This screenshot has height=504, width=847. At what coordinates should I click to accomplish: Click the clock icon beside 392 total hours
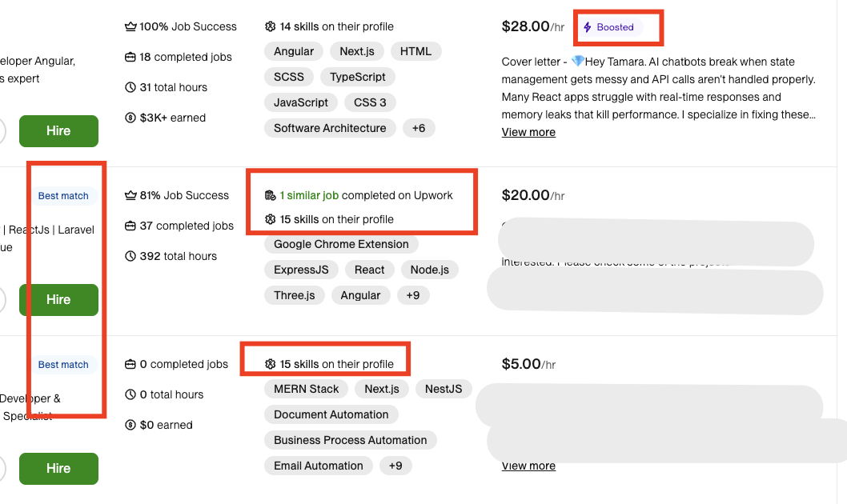pos(130,256)
